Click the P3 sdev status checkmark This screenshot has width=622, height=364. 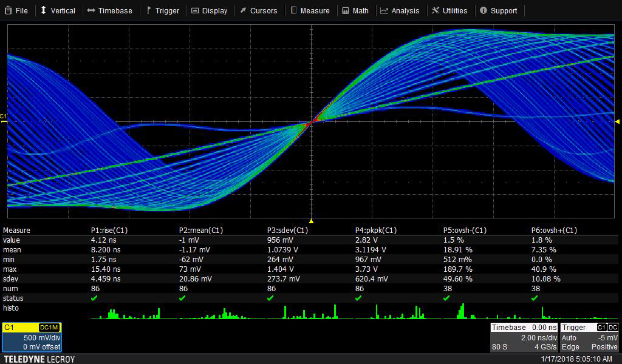pos(270,298)
